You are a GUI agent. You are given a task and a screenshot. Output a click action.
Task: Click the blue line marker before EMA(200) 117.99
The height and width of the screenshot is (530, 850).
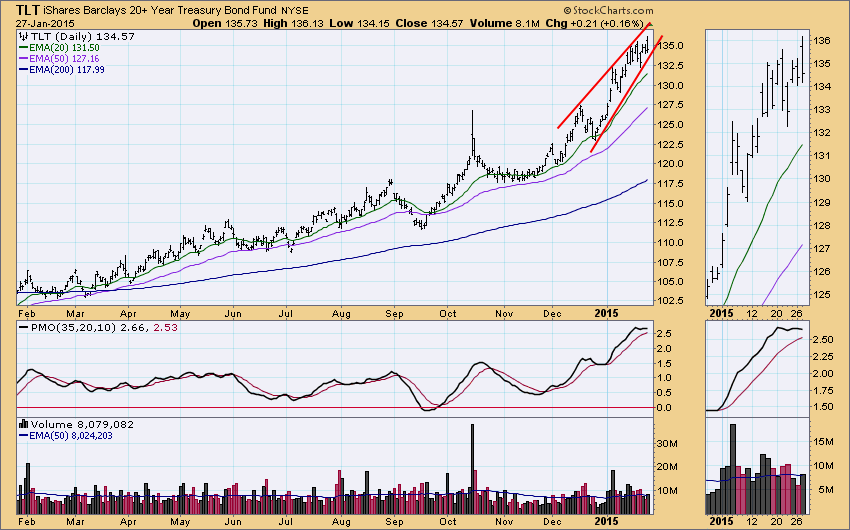(23, 69)
